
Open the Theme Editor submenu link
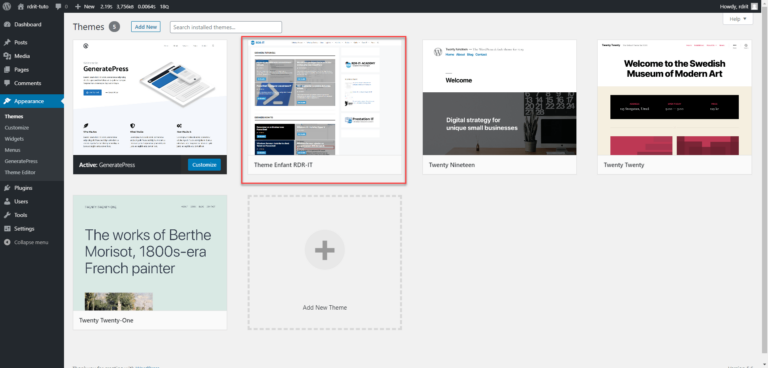pyautogui.click(x=20, y=172)
